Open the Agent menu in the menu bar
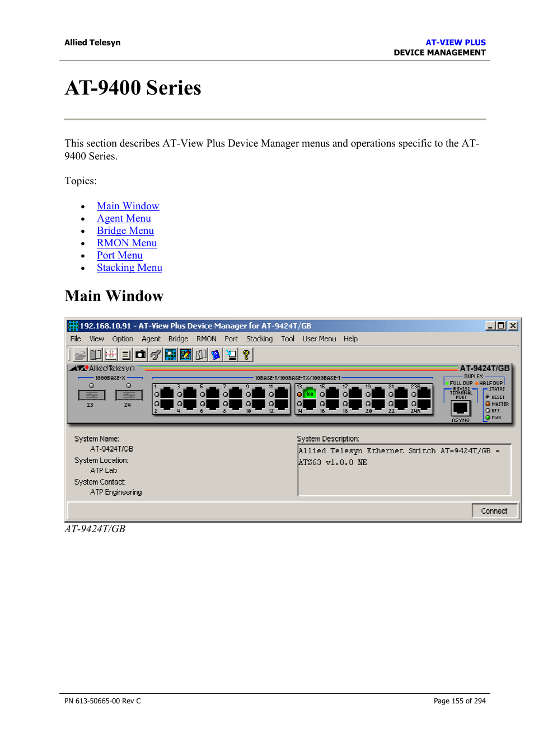This screenshot has height=756, width=534. [151, 339]
